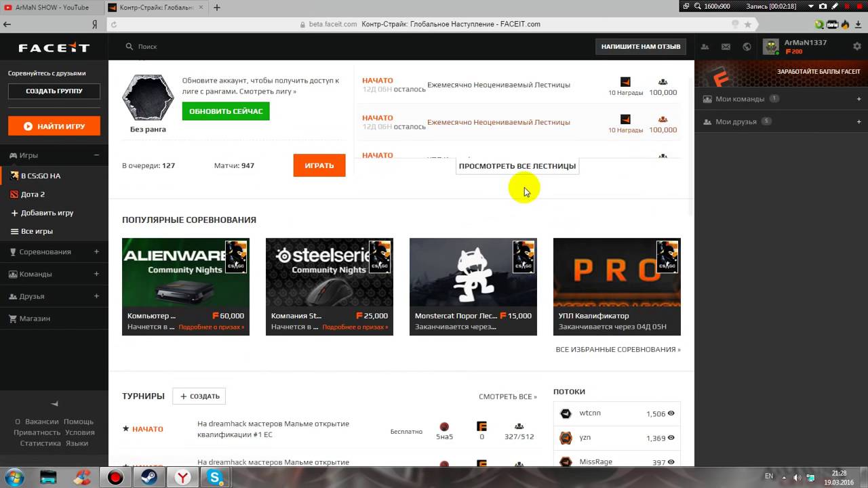Viewport: 868px width, 488px height.
Task: Click the tournaments СОЗДАТЬ button
Action: tap(199, 396)
